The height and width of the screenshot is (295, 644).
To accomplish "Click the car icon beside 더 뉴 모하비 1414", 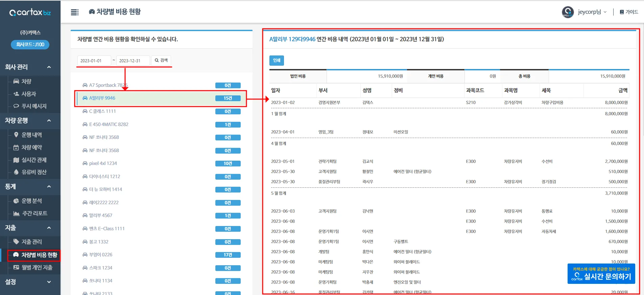I will coord(85,189).
